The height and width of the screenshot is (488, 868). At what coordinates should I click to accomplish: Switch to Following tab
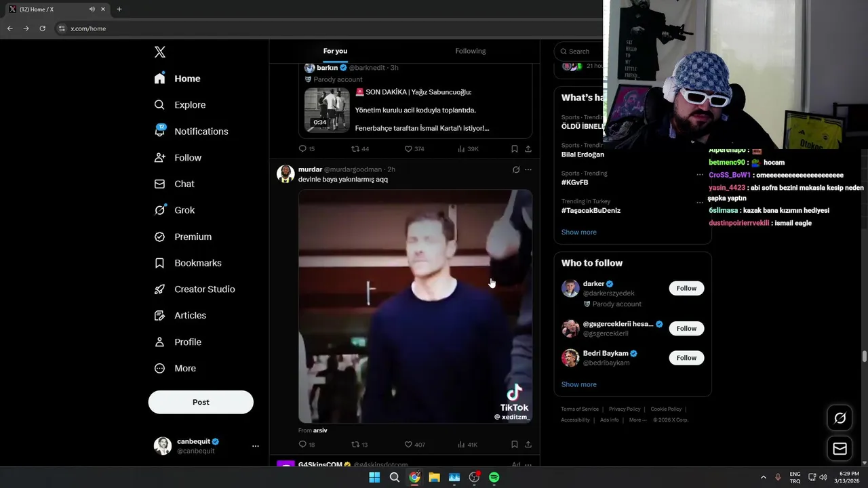click(471, 51)
